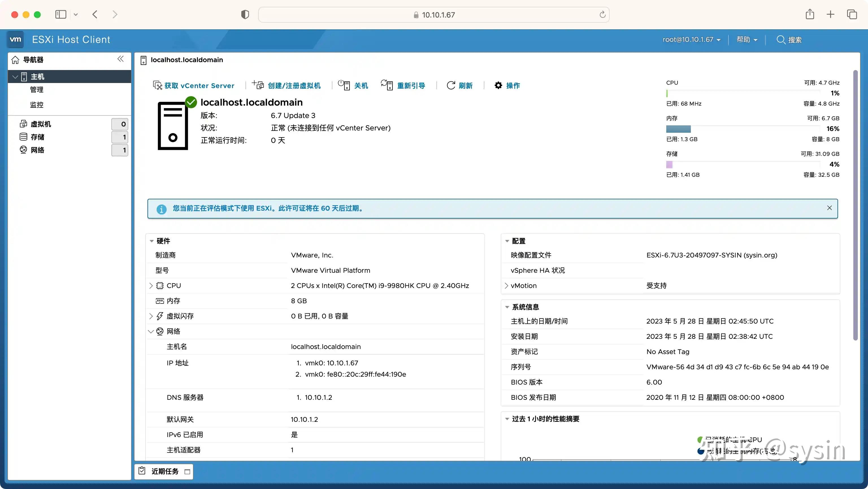Click the 关机 shutdown icon
868x489 pixels.
344,85
